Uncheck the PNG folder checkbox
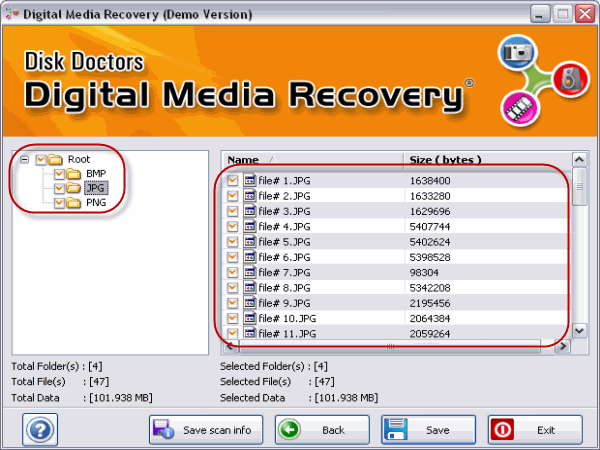The width and height of the screenshot is (600, 450). (59, 203)
